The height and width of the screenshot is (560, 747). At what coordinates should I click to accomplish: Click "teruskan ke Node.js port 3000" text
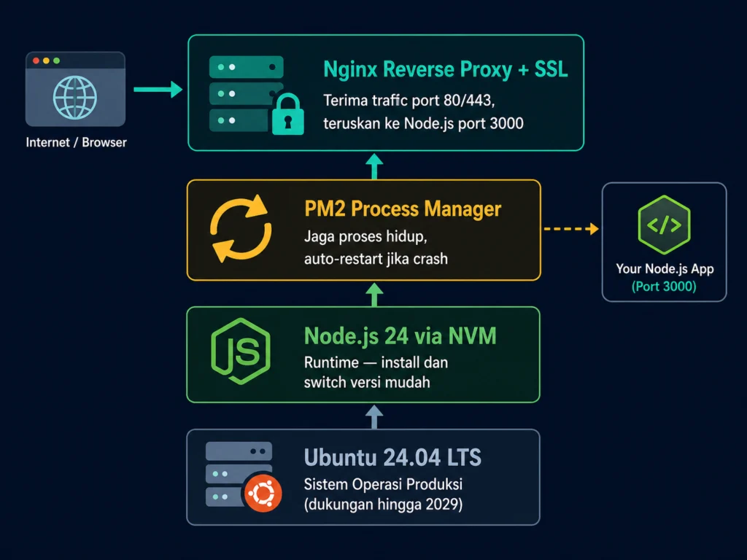[x=423, y=123]
